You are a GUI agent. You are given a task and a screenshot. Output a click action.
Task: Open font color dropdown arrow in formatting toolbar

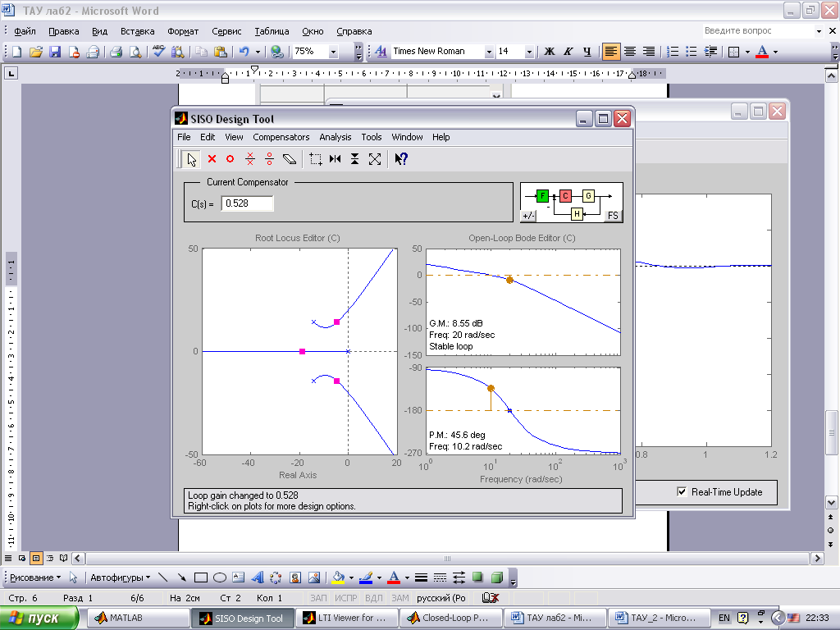775,52
